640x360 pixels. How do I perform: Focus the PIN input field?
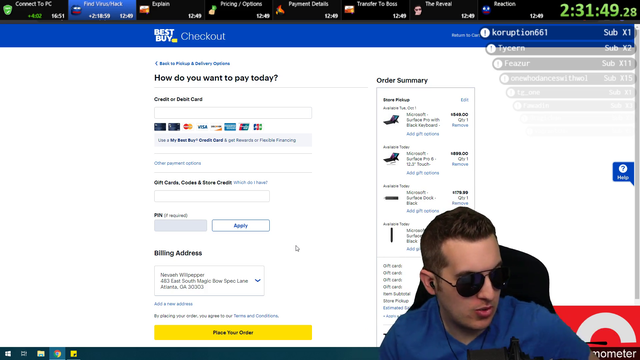tap(180, 225)
